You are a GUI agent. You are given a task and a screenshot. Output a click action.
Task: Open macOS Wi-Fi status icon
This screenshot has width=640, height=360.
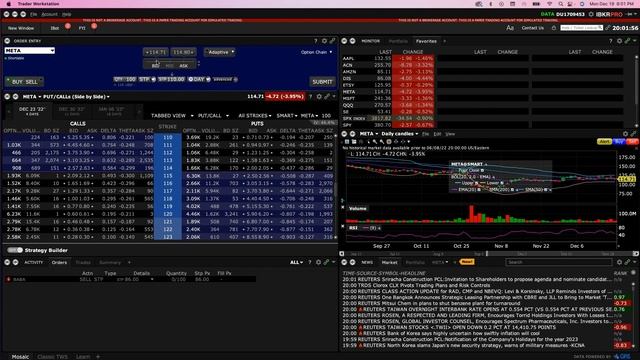pos(549,4)
